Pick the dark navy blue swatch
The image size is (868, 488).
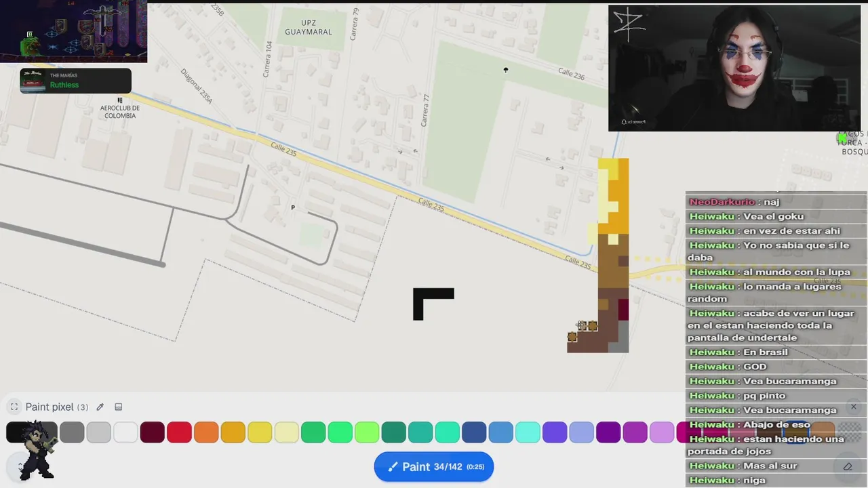[474, 432]
